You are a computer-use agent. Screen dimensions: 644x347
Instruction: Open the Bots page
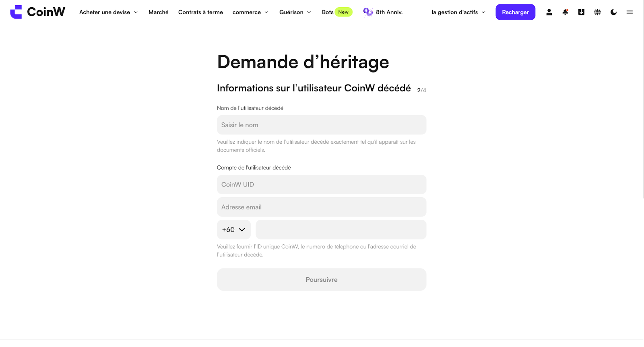pyautogui.click(x=328, y=12)
